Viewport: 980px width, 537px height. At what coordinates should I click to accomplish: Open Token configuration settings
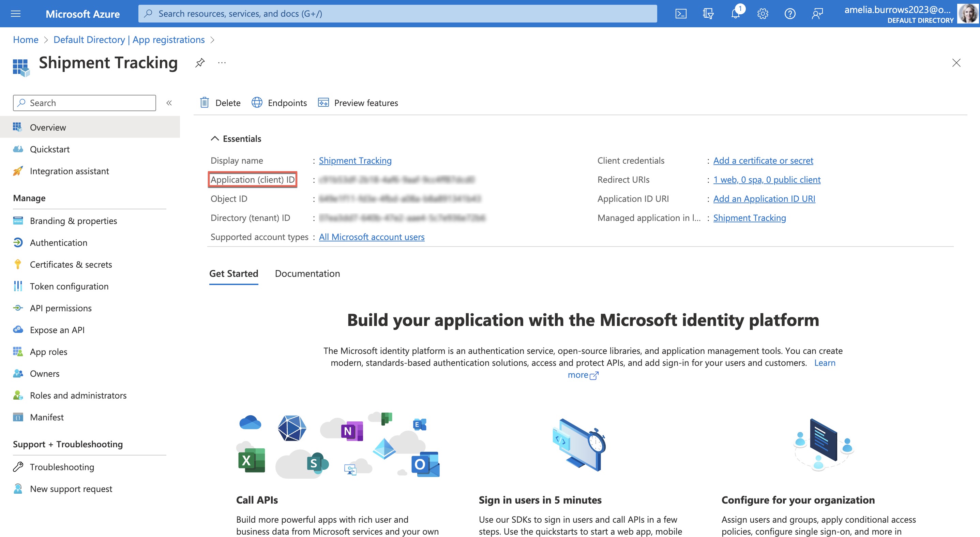(x=69, y=286)
